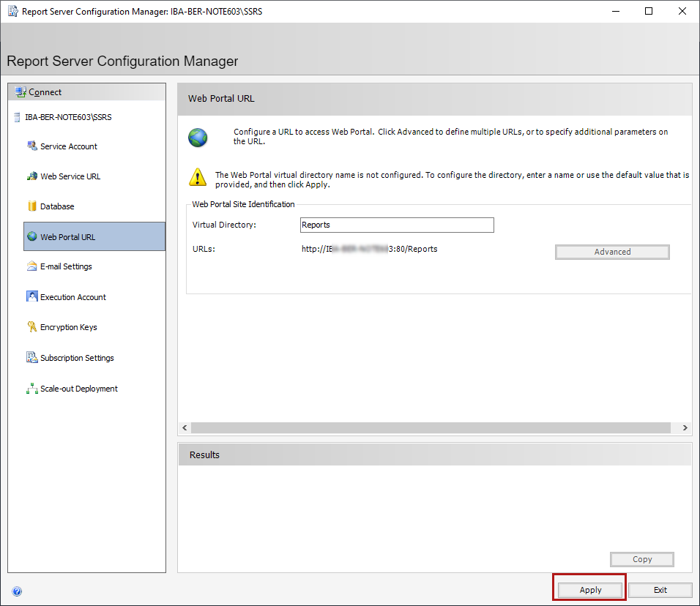This screenshot has width=700, height=606.
Task: Click the Subscription Settings icon
Action: pyautogui.click(x=32, y=358)
